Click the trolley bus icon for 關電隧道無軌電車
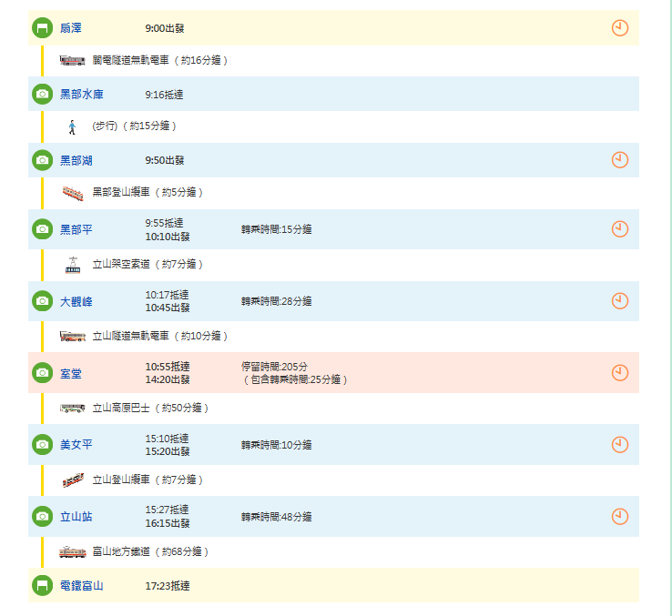 (x=73, y=61)
